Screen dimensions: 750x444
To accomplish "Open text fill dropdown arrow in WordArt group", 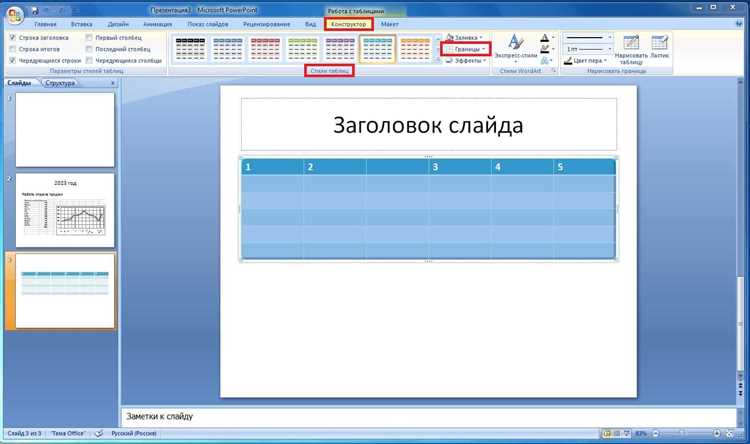I will 553,38.
